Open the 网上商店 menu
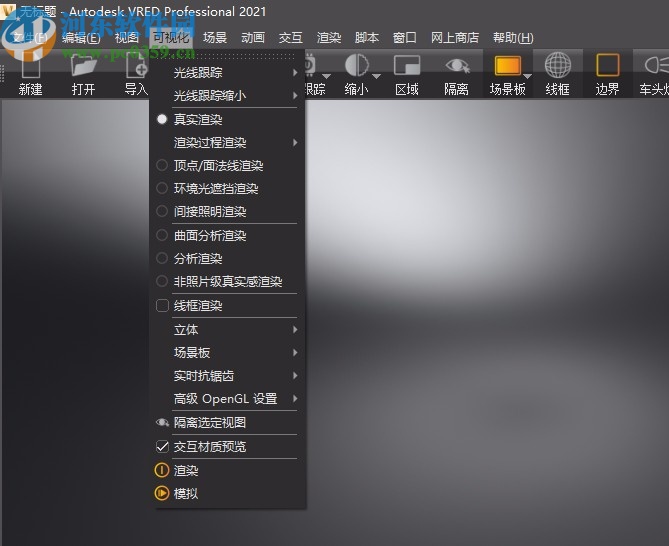The width and height of the screenshot is (669, 546). (455, 38)
